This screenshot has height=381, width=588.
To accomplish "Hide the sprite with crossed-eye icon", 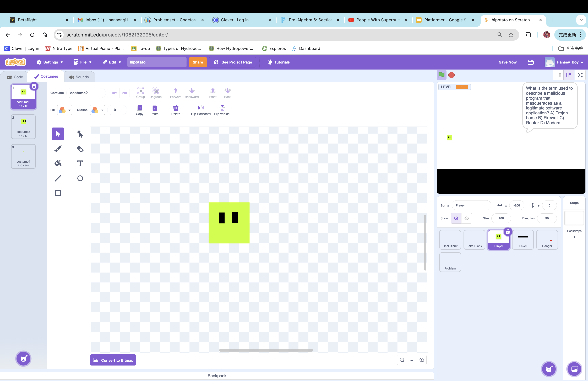I will tap(466, 218).
